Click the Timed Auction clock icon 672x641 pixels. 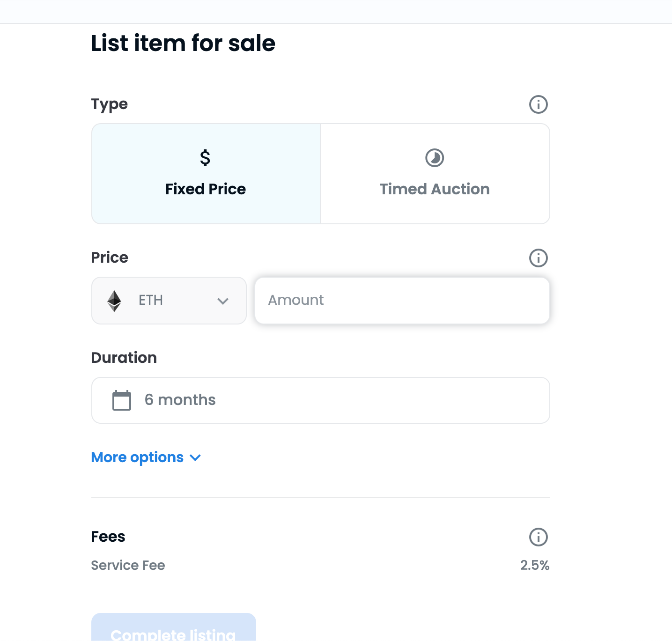(435, 158)
